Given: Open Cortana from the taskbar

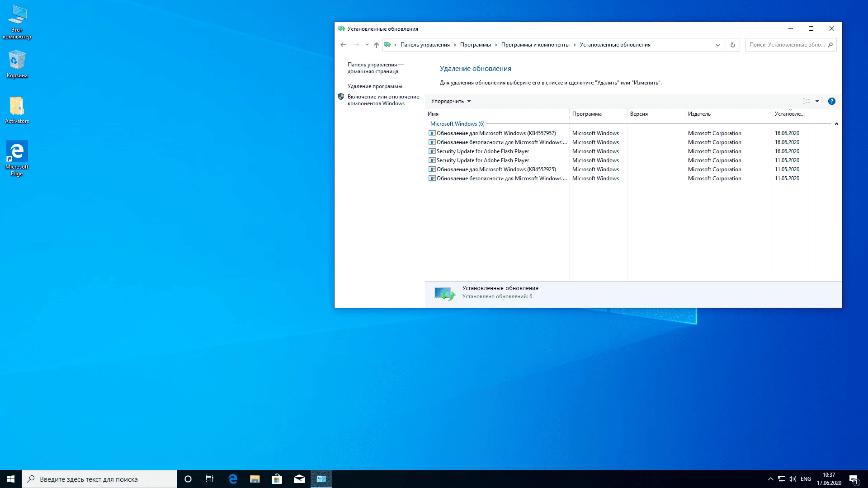Looking at the screenshot, I should tap(188, 479).
